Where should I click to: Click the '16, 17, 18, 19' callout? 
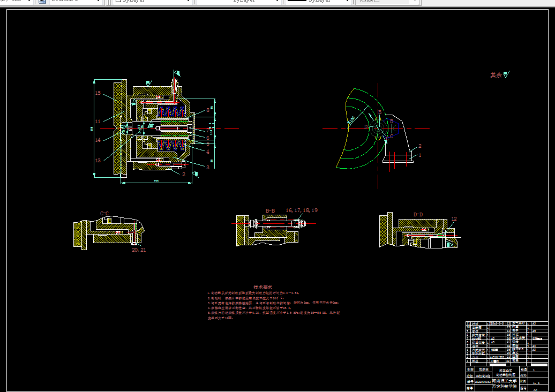click(x=302, y=210)
